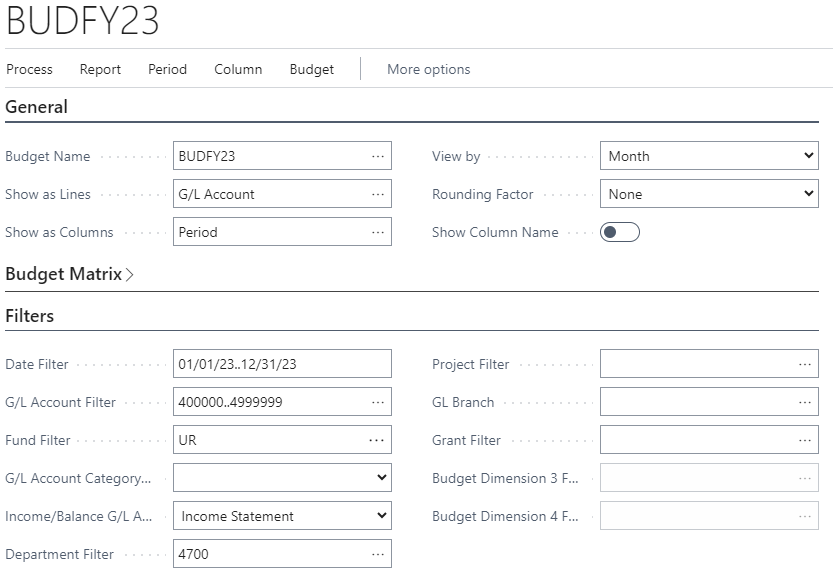Expand the Budget Matrix section
The image size is (833, 576).
point(69,274)
